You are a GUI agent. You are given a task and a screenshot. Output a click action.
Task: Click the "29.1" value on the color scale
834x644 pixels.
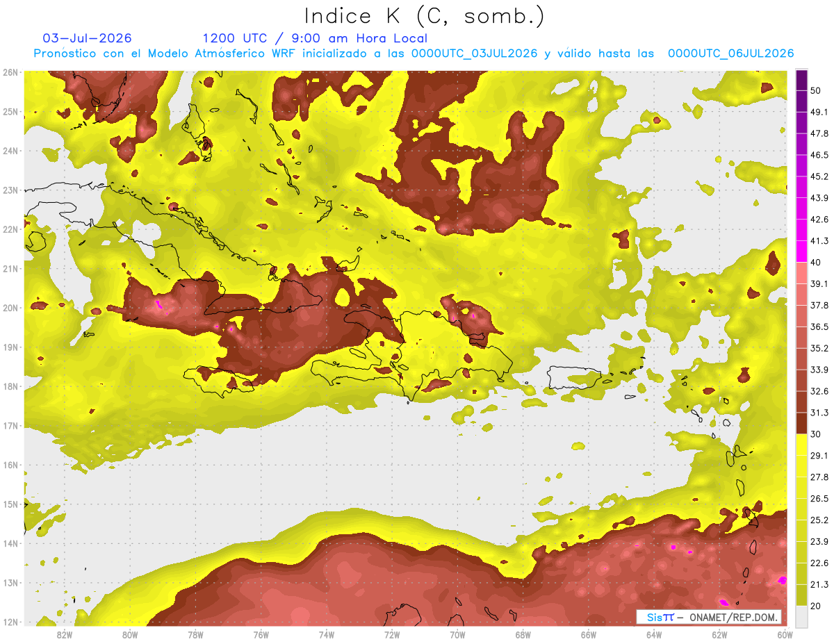tap(819, 456)
